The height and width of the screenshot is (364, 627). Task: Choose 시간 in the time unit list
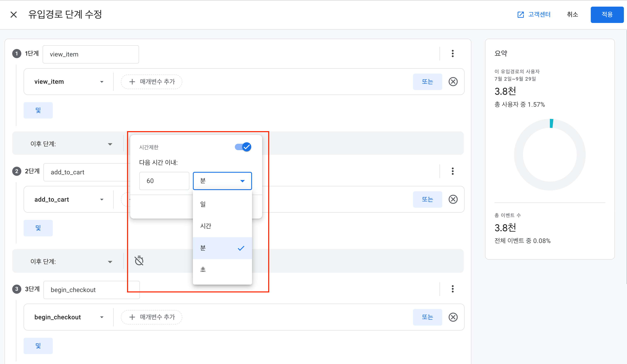(x=222, y=226)
